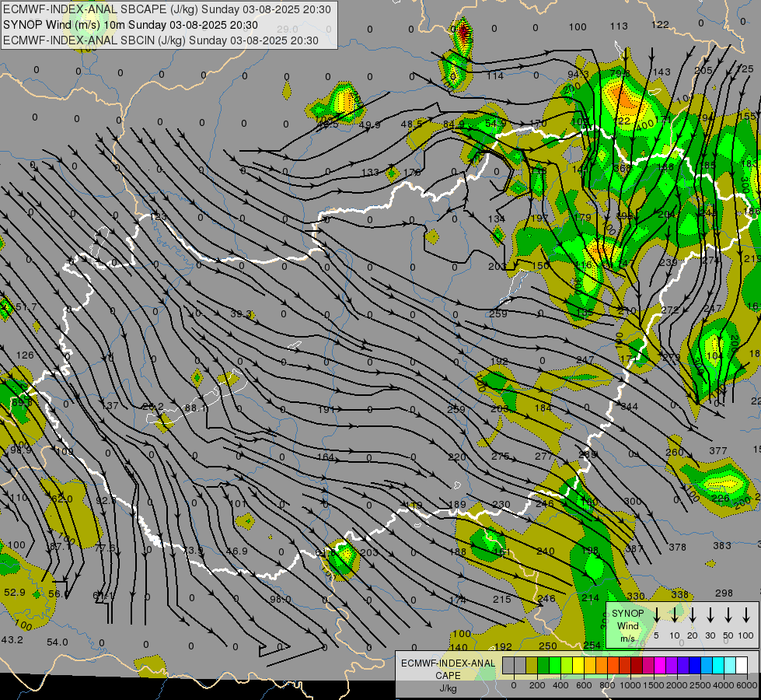761x700 pixels.
Task: Click the 98.0 value on the map
Action: click(280, 599)
